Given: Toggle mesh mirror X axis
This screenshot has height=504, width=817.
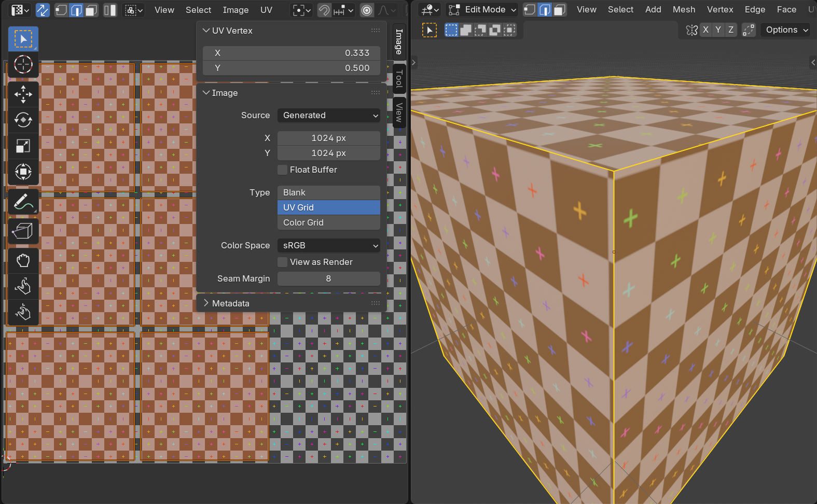Looking at the screenshot, I should click(705, 30).
